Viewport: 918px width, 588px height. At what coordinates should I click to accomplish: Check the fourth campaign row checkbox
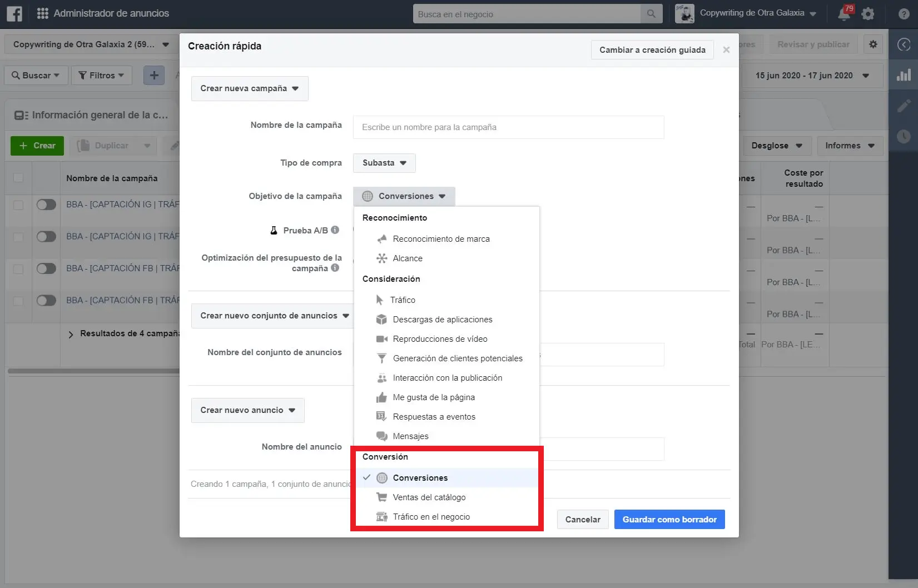18,301
